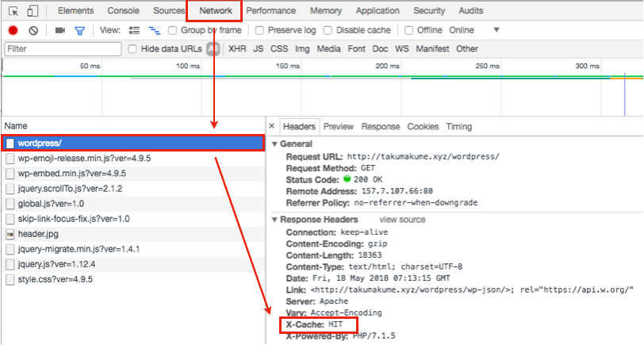Viewport: 644px width, 345px height.
Task: Switch to the Console tab
Action: point(123,11)
